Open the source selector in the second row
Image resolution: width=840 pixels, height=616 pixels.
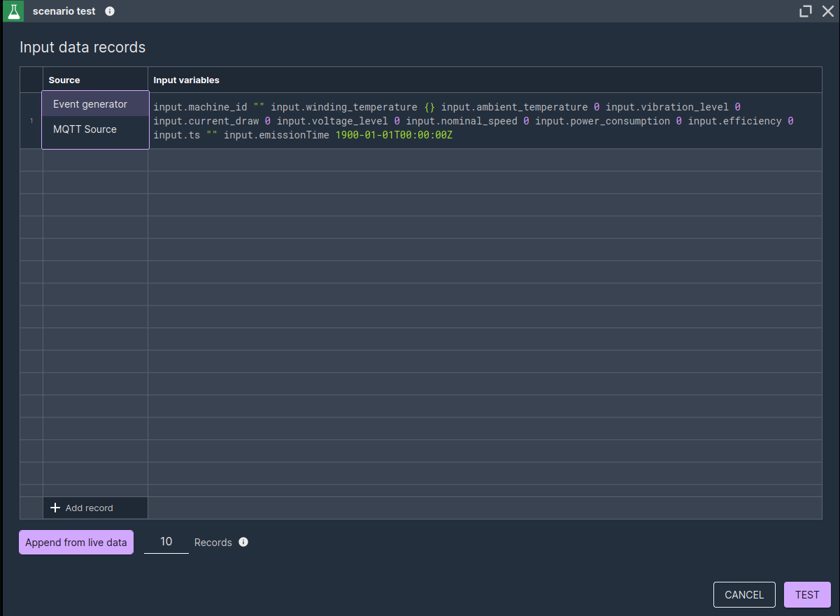point(95,159)
